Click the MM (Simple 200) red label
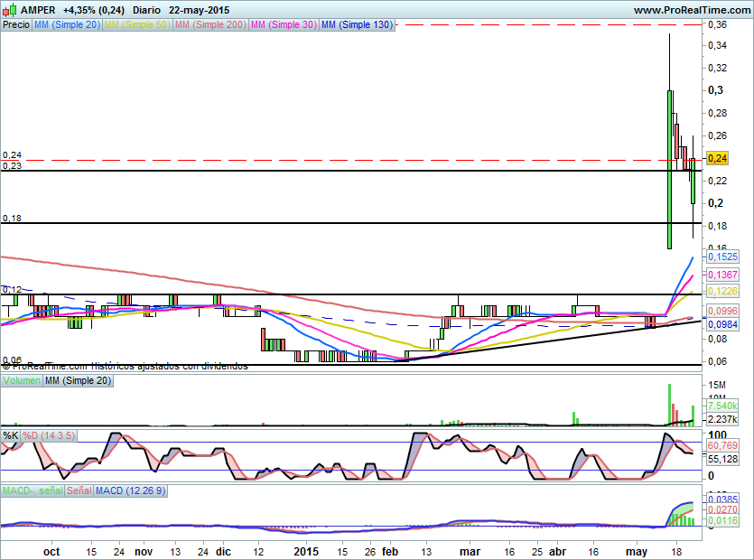 click(x=209, y=25)
